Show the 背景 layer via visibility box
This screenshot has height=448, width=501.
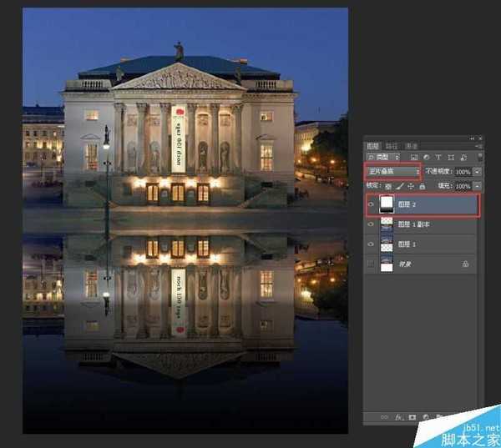point(371,264)
